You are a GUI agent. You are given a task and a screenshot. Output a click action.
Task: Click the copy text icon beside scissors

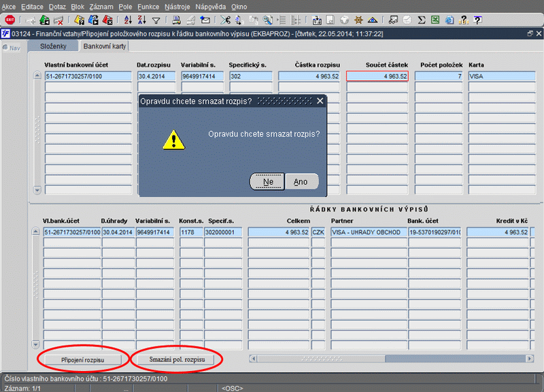coord(239,20)
